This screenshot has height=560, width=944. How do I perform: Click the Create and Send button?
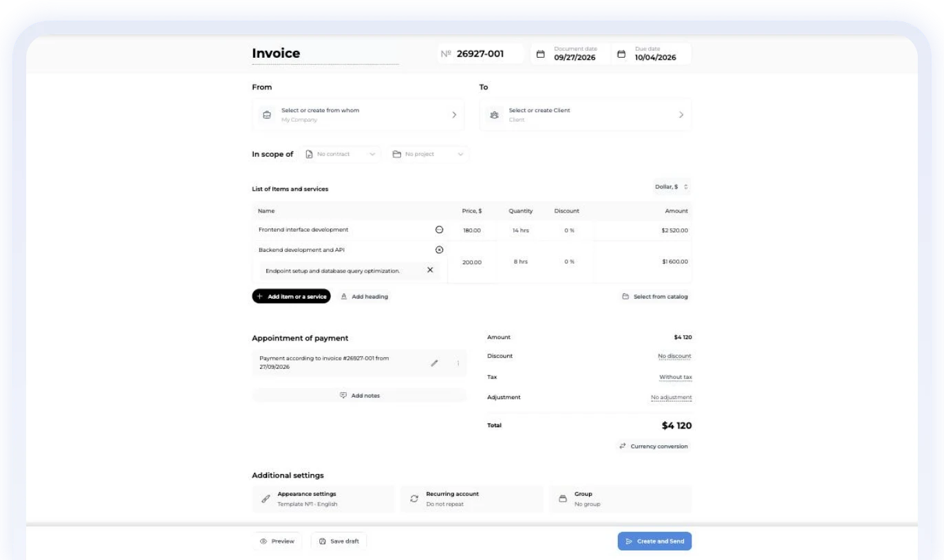tap(654, 541)
